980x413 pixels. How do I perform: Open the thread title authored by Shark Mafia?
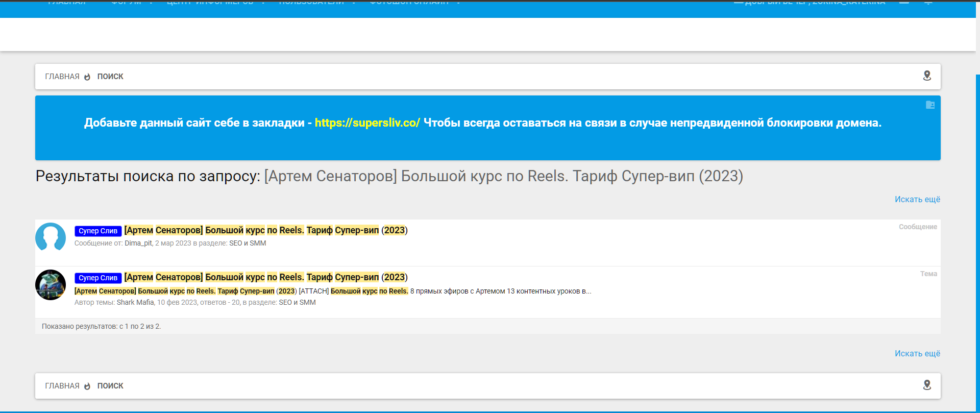tap(266, 277)
